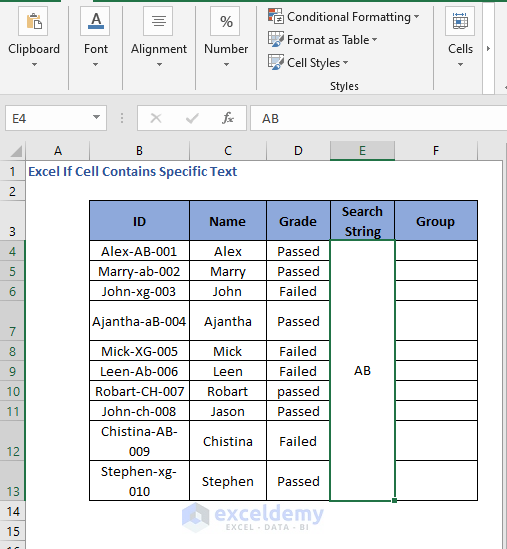Select cell 'Leen-Ab-006'
This screenshot has width=507, height=549.
(x=139, y=371)
